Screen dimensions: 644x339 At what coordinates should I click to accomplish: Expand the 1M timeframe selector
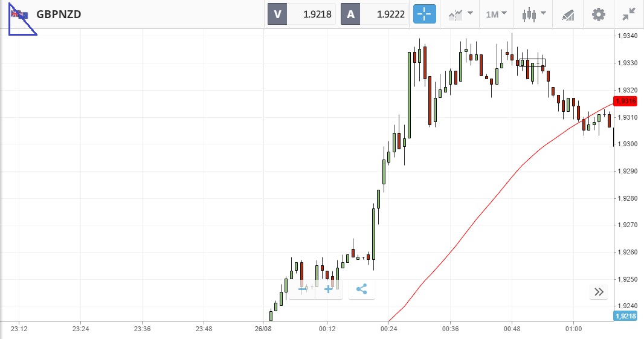click(x=497, y=14)
